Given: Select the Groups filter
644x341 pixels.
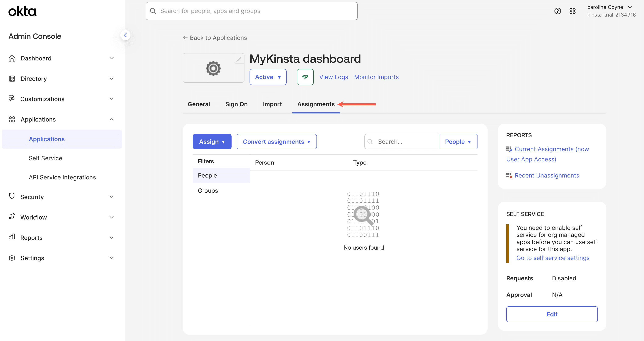Looking at the screenshot, I should [208, 191].
